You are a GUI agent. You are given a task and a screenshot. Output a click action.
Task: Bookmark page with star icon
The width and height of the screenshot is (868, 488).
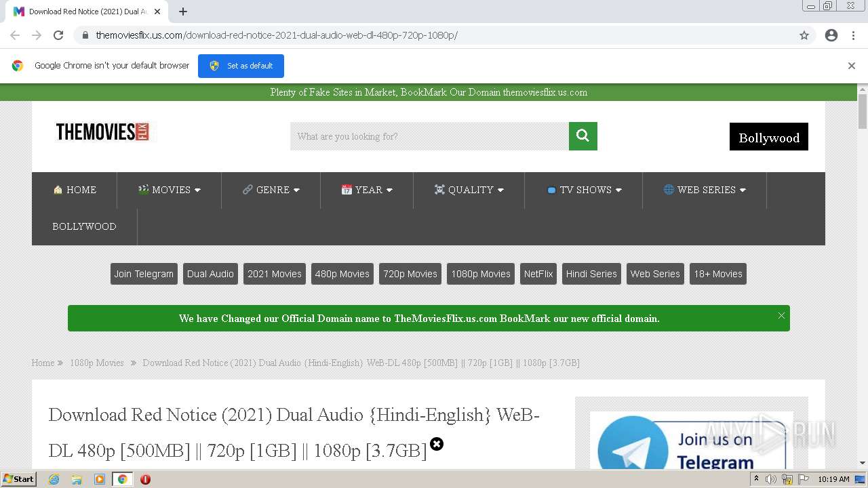coord(804,35)
